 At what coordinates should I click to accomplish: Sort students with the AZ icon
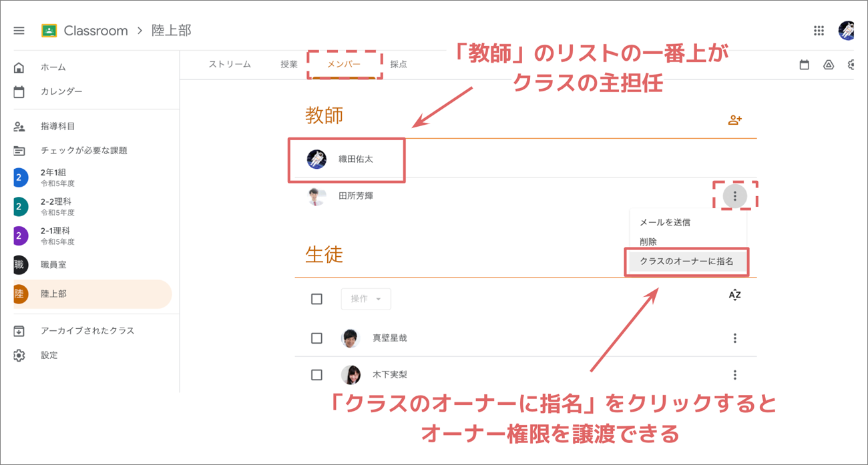[735, 295]
